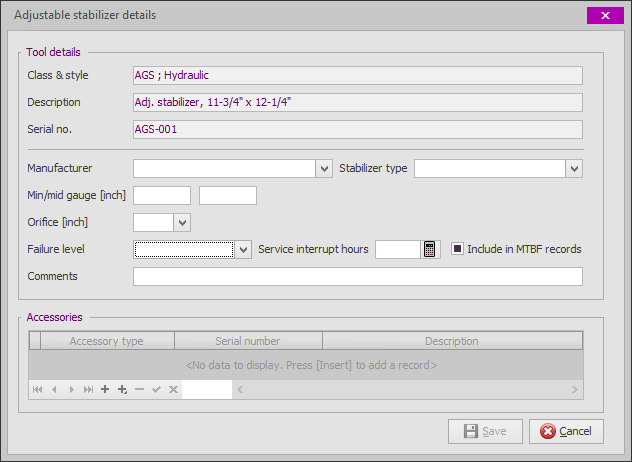Click into the Comments text field

coord(357,277)
